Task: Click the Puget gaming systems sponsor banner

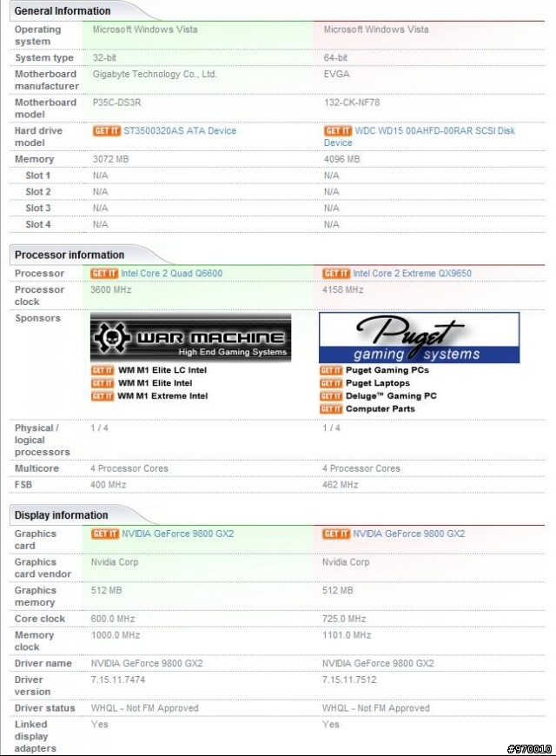Action: (x=419, y=337)
